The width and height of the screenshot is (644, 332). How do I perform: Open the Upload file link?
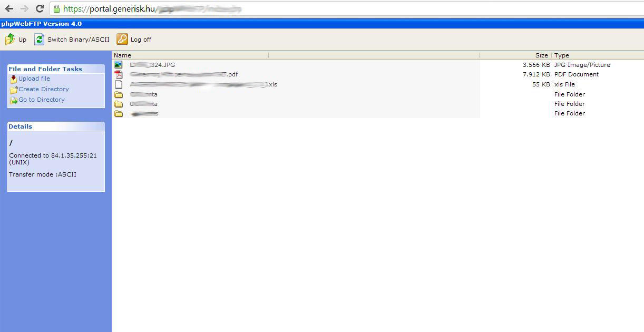tap(34, 79)
